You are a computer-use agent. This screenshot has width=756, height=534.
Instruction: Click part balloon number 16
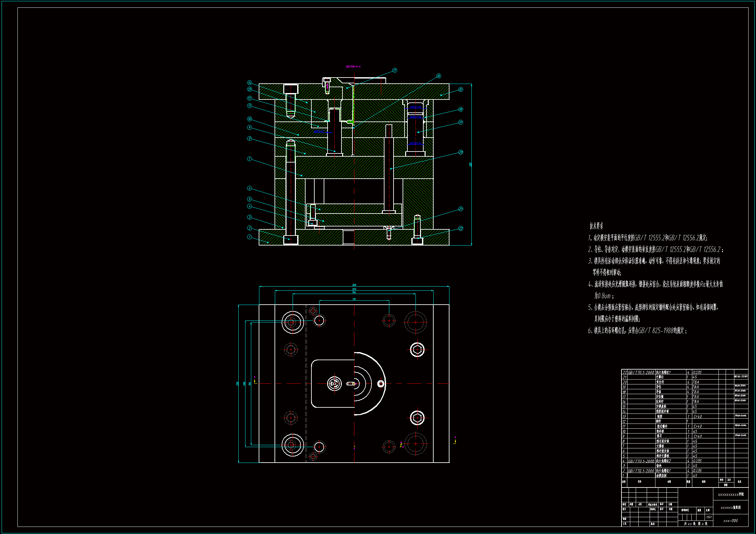pyautogui.click(x=438, y=76)
